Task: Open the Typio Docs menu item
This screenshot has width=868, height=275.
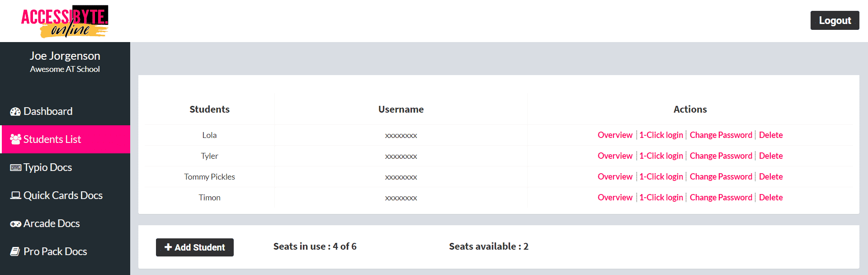Action: pyautogui.click(x=47, y=167)
